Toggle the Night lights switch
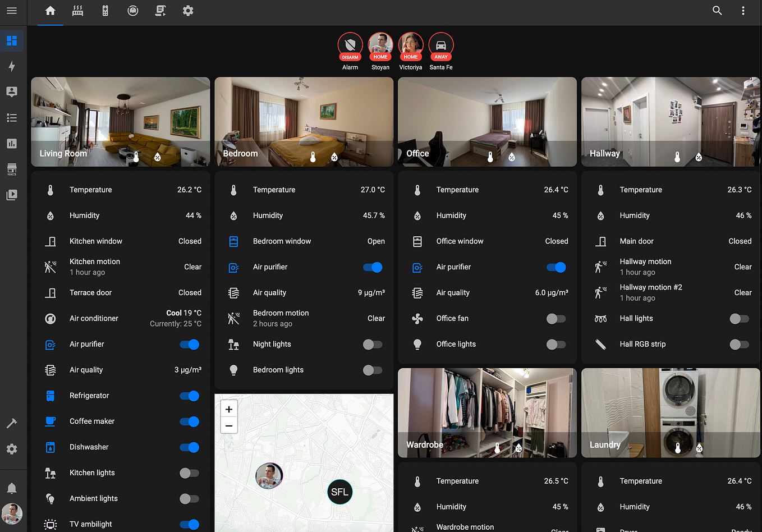This screenshot has height=532, width=762. pyautogui.click(x=373, y=345)
